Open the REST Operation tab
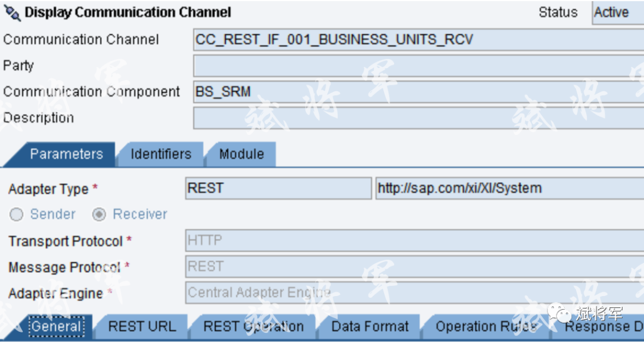Screen dimensions: 644x342 click(253, 327)
